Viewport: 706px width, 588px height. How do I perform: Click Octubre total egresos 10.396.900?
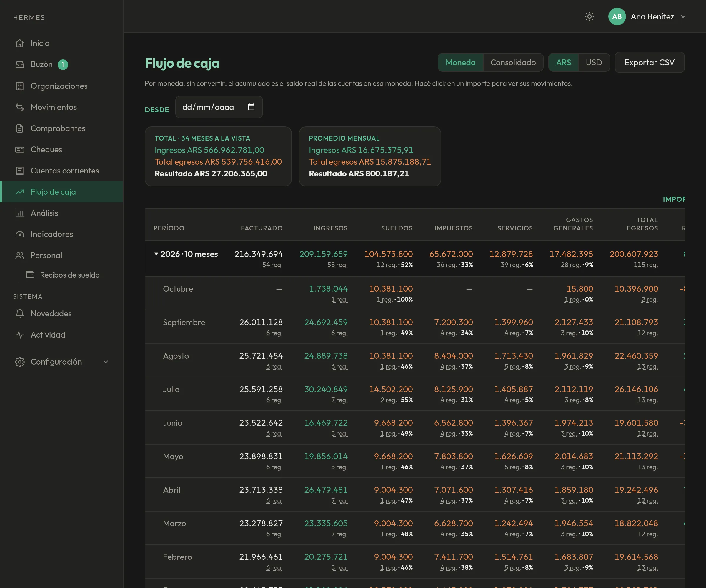coord(636,289)
